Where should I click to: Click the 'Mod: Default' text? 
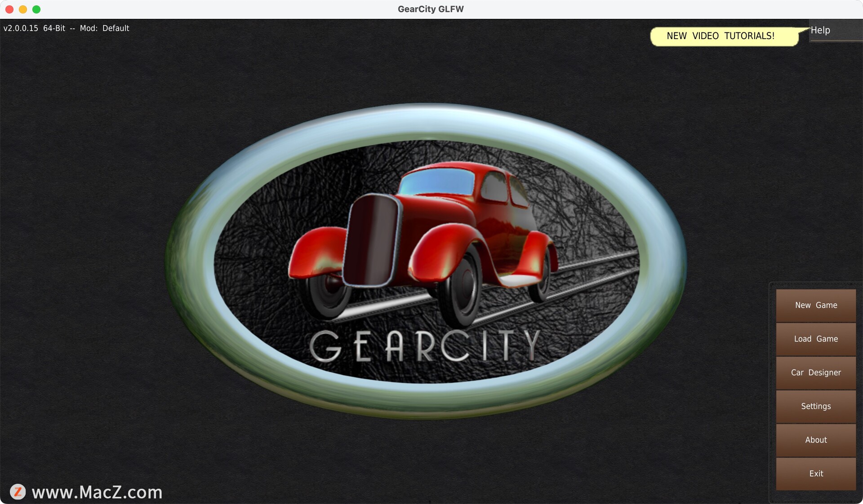104,28
